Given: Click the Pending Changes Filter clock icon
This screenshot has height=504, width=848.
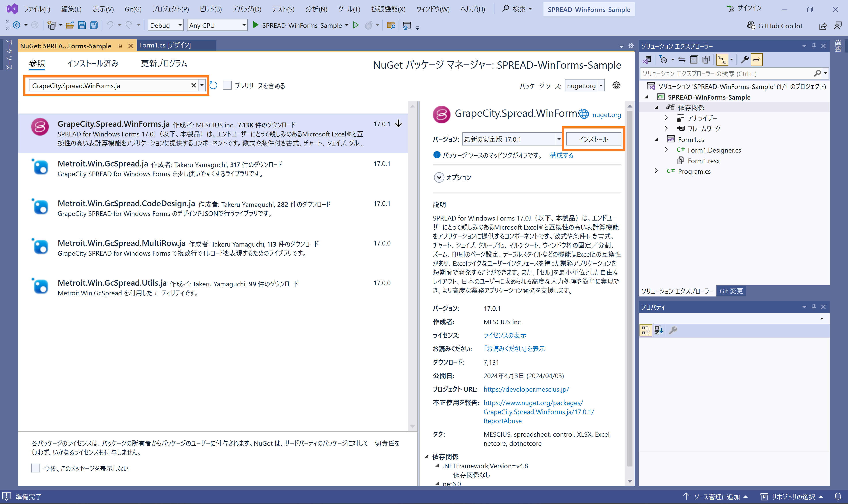Looking at the screenshot, I should tap(663, 60).
